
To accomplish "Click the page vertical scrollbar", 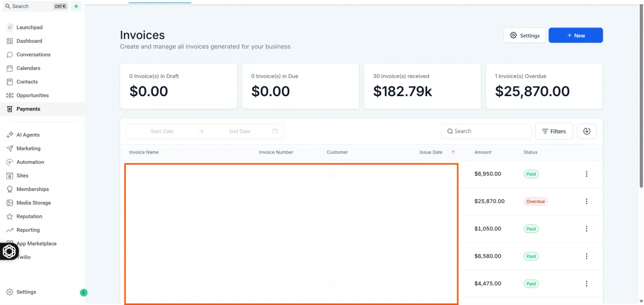I will (x=641, y=107).
